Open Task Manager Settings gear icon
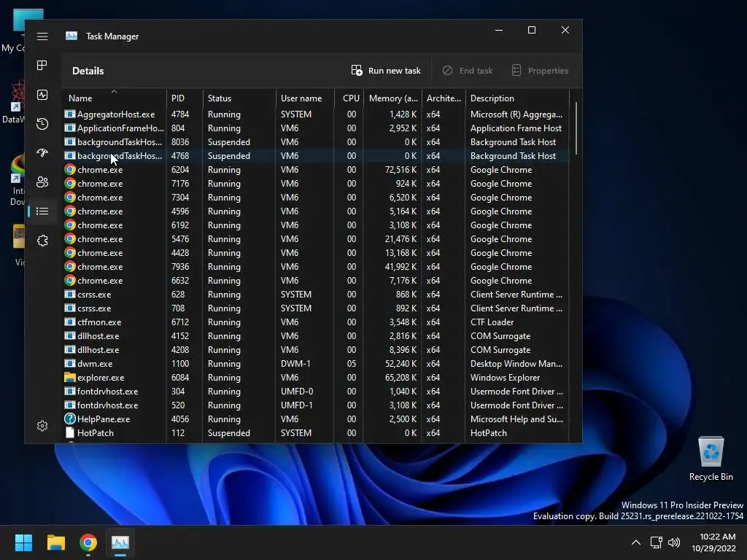Image resolution: width=747 pixels, height=560 pixels. pos(42,426)
